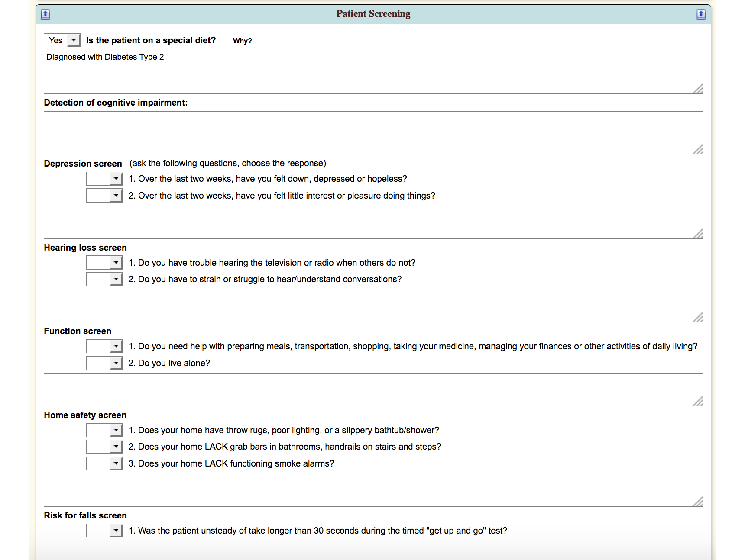Viewport: 745px width, 560px height.
Task: Open dropdown for help with preparing meals question
Action: (x=104, y=346)
